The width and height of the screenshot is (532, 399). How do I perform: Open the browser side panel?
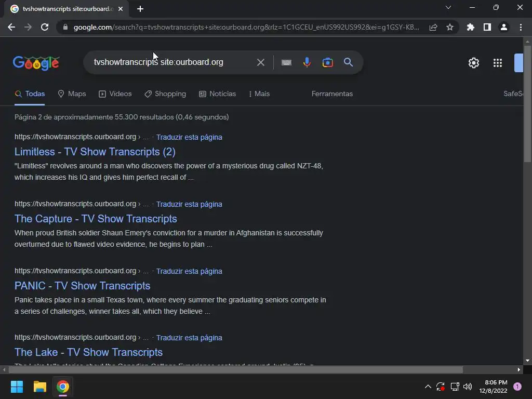click(487, 27)
